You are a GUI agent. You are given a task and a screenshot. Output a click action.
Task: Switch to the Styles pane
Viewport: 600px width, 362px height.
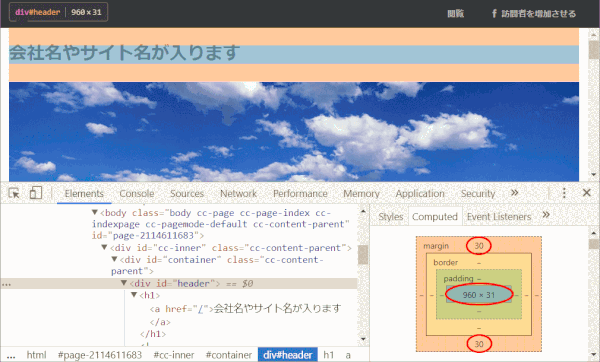tap(391, 217)
